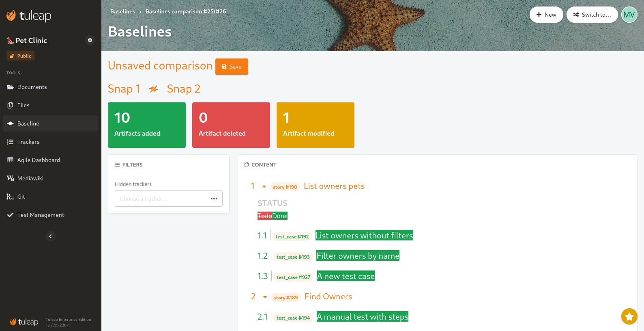This screenshot has width=644, height=331.
Task: Click the yellow star button at bottom right
Action: coord(629,316)
